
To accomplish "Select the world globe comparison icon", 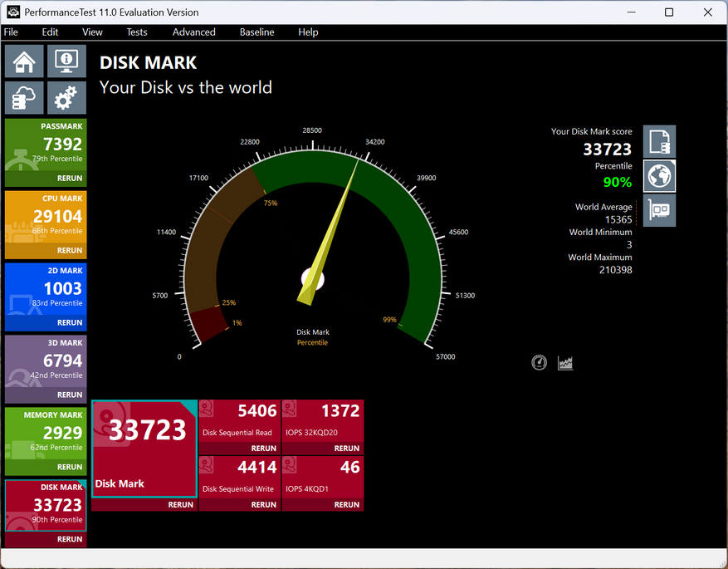I will (659, 176).
